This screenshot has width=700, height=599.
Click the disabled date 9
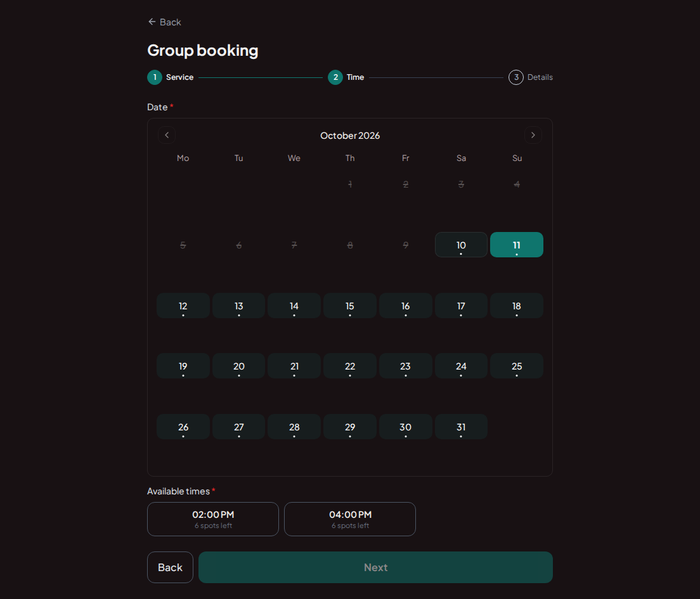(405, 245)
